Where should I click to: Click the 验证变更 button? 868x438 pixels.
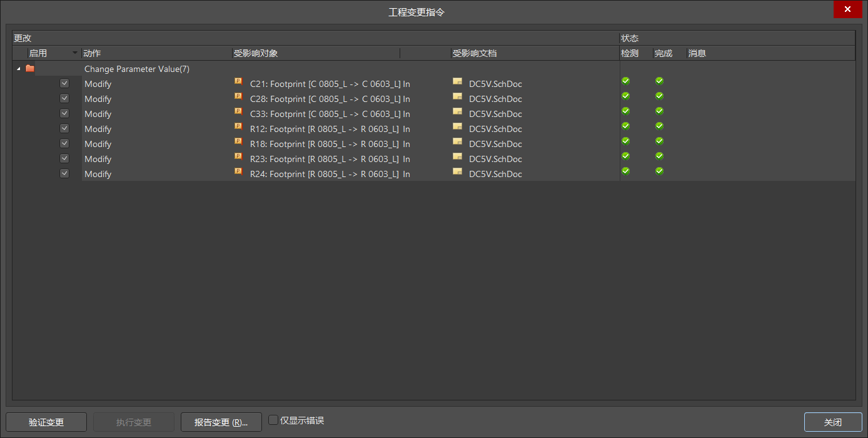tap(46, 422)
